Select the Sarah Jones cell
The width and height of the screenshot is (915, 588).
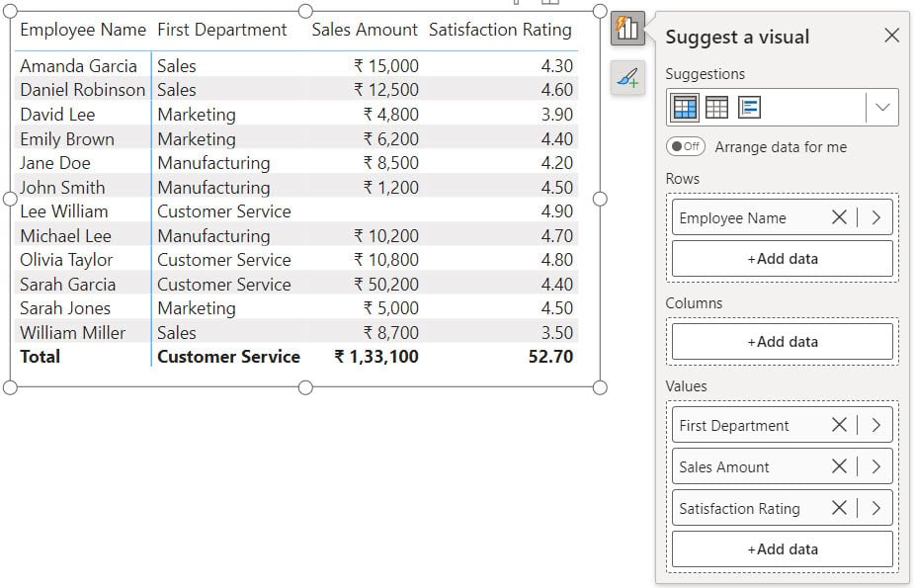65,308
